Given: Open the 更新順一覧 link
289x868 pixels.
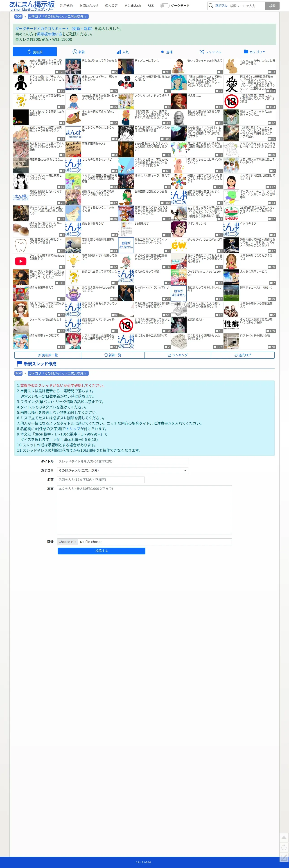Looking at the screenshot, I should click(48, 355).
